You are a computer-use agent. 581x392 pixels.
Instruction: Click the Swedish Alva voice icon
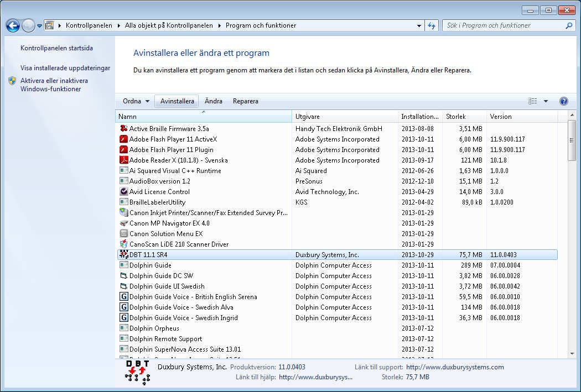click(x=124, y=307)
